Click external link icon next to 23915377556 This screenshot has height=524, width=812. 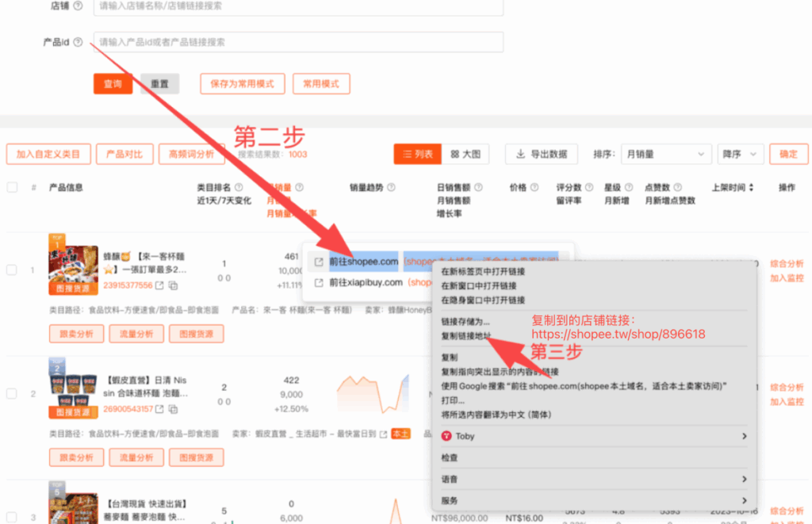(x=159, y=285)
